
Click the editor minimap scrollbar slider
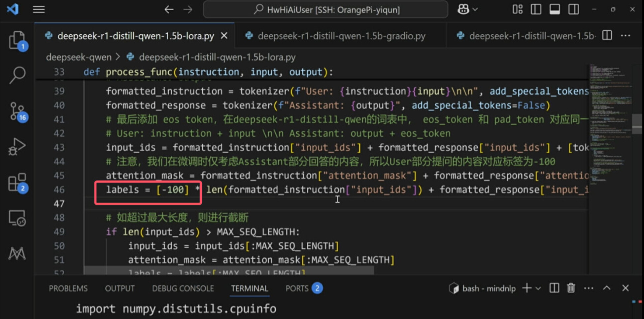[x=637, y=124]
